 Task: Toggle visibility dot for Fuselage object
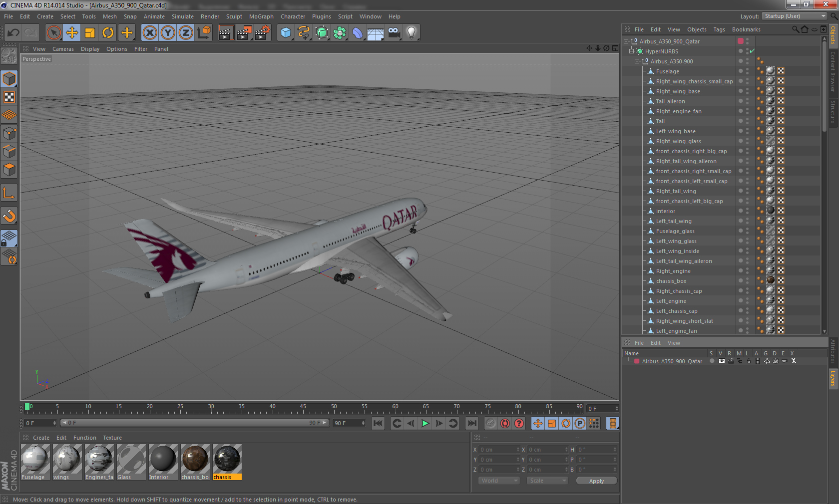click(x=741, y=71)
